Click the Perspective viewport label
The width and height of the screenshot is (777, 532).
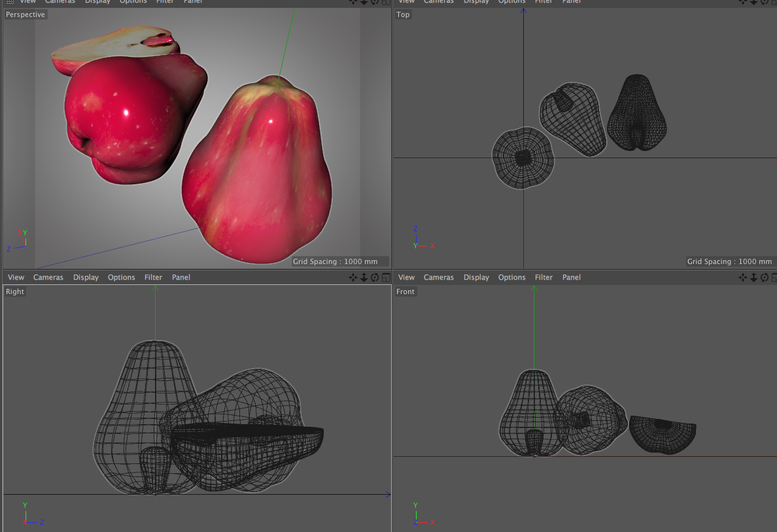26,14
